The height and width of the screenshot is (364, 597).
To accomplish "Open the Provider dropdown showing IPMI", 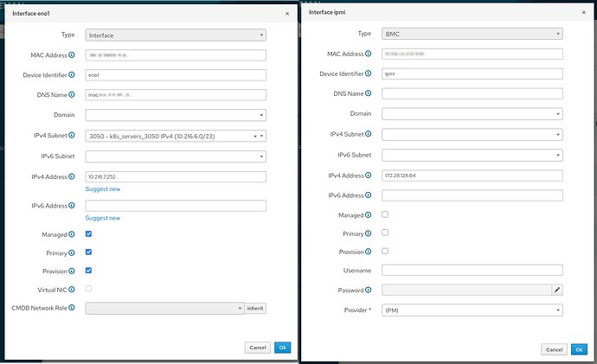I will click(x=472, y=310).
